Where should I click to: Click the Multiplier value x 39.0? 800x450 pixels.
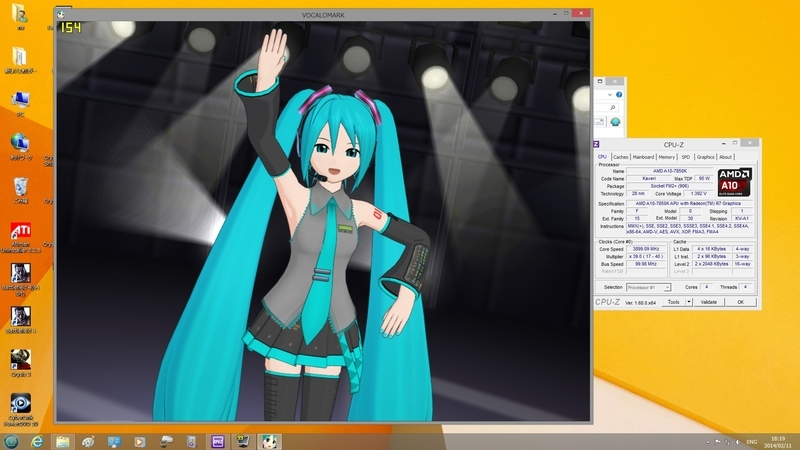(645, 257)
